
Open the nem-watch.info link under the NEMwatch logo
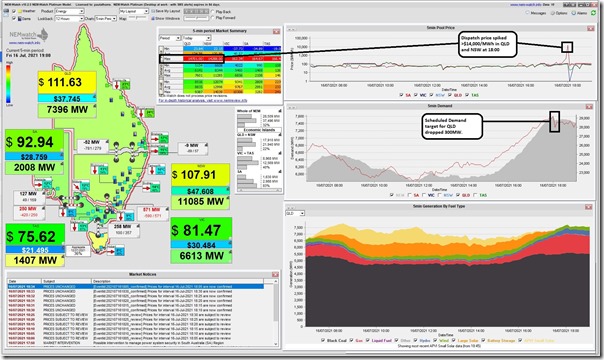click(x=24, y=43)
